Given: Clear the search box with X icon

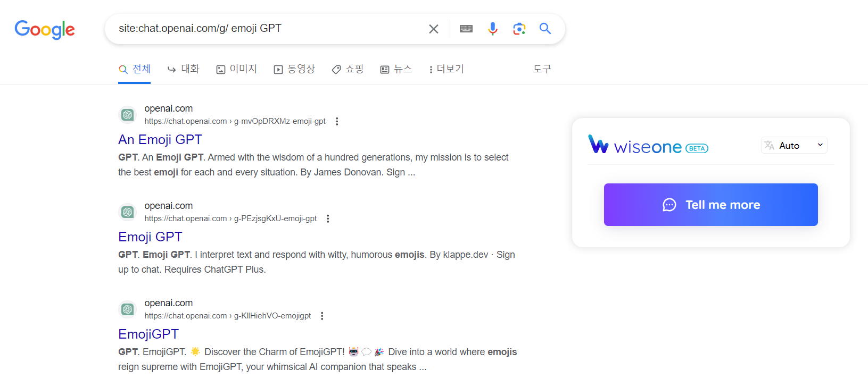Looking at the screenshot, I should click(434, 29).
